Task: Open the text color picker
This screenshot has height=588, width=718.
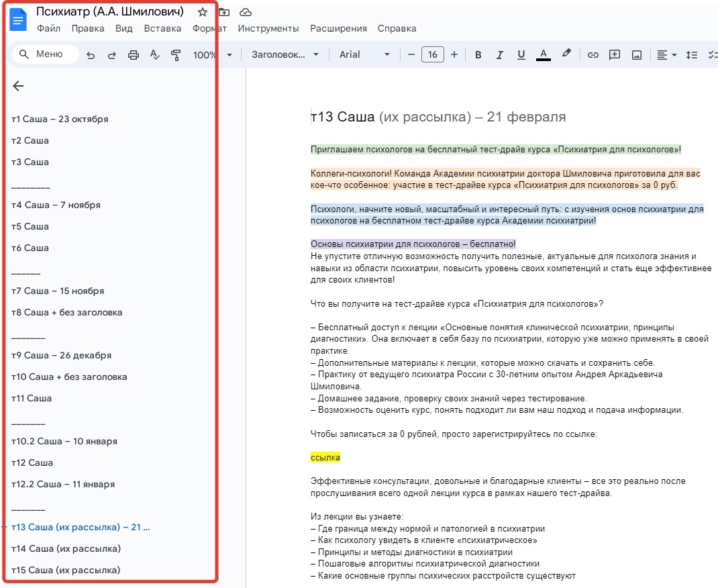Action: (543, 55)
